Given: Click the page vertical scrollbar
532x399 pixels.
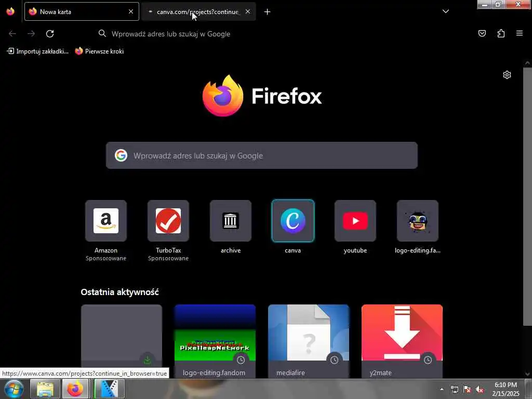Looking at the screenshot, I should pyautogui.click(x=528, y=197).
